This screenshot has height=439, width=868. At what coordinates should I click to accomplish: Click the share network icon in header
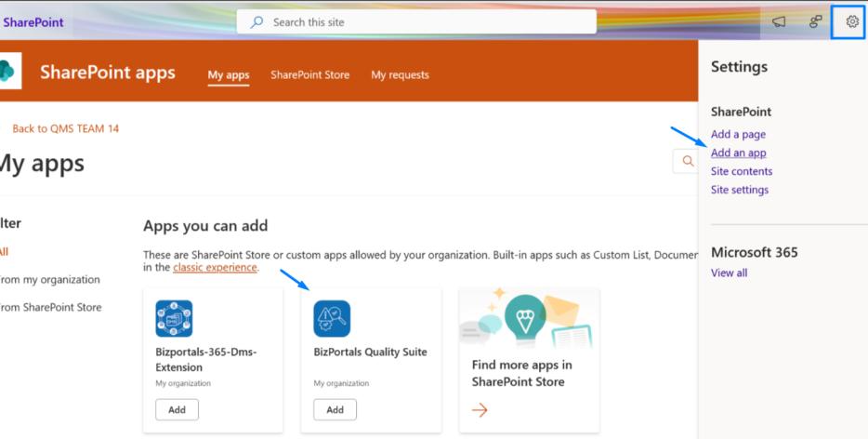coord(815,21)
